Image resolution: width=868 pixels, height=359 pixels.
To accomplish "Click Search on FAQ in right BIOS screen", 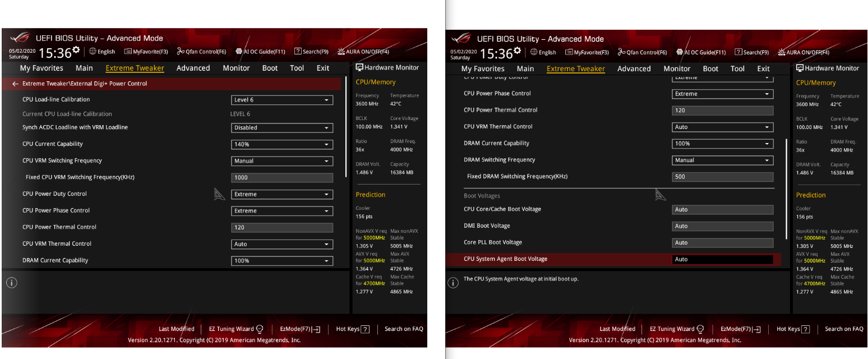I will 844,329.
